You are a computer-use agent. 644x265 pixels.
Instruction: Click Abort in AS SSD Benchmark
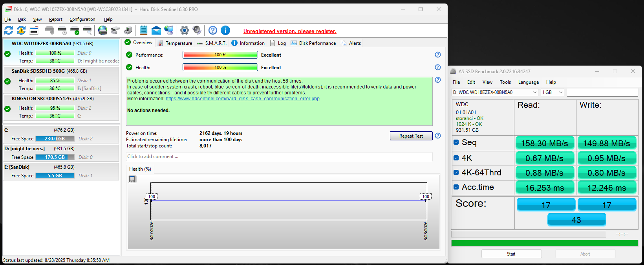pos(585,254)
